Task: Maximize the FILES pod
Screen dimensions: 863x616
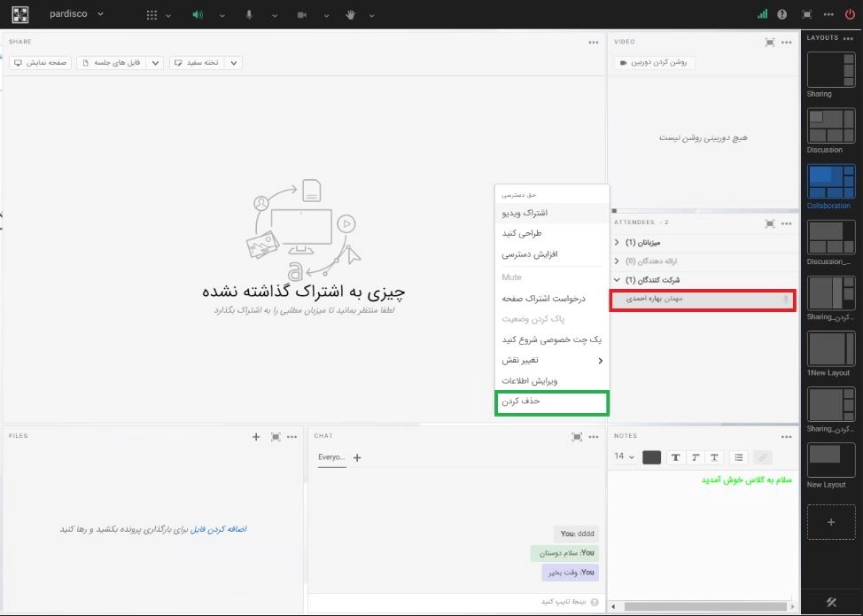Action: [x=276, y=437]
